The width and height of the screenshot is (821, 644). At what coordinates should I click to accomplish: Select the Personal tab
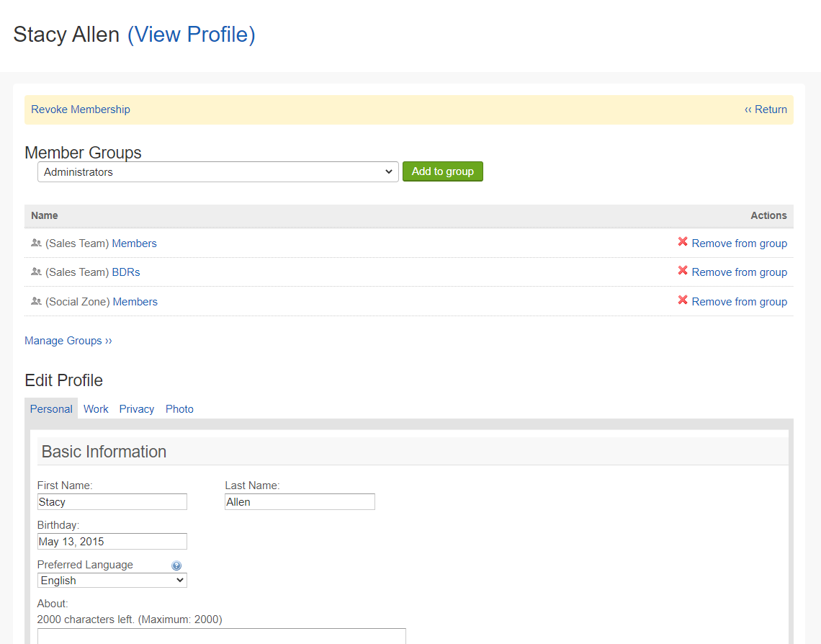pyautogui.click(x=51, y=408)
